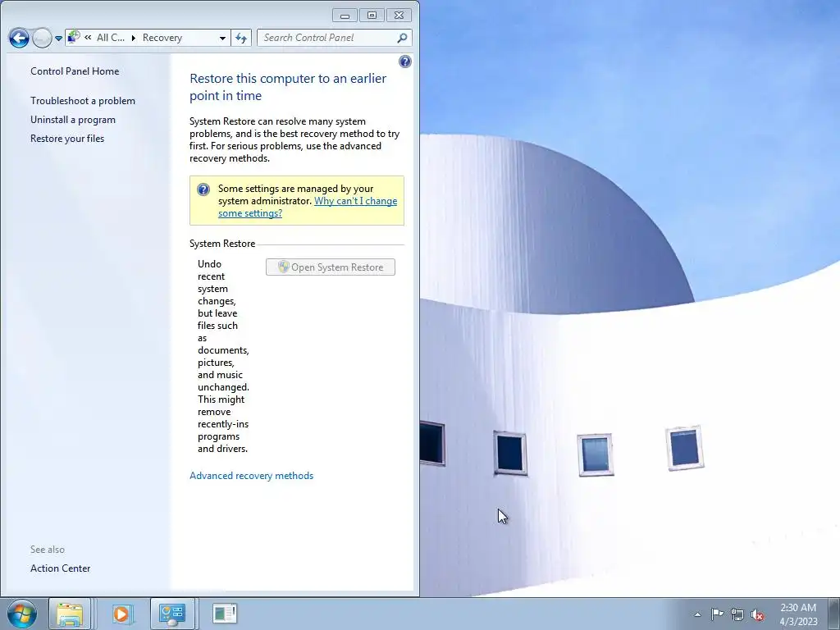Open the fourth taskbar application icon

225,614
